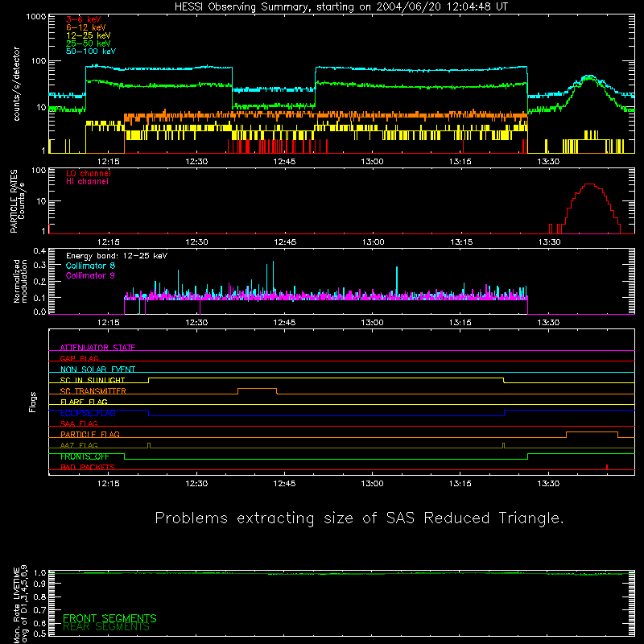Click the 'Collimator 8' legend label
The height and width of the screenshot is (644, 644).
pyautogui.click(x=90, y=266)
